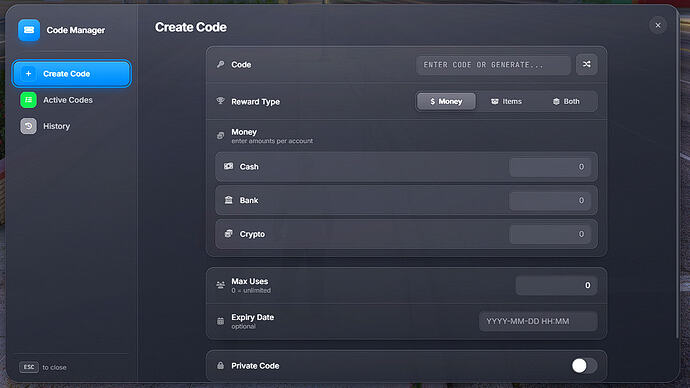The height and width of the screenshot is (388, 690).
Task: Click the coins icon beside Money heading
Action: pos(220,135)
